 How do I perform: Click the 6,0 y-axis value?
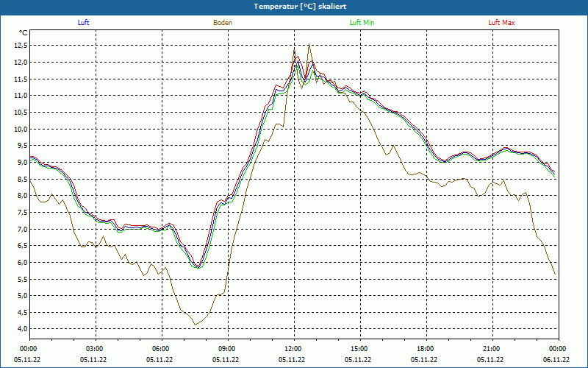[22, 263]
